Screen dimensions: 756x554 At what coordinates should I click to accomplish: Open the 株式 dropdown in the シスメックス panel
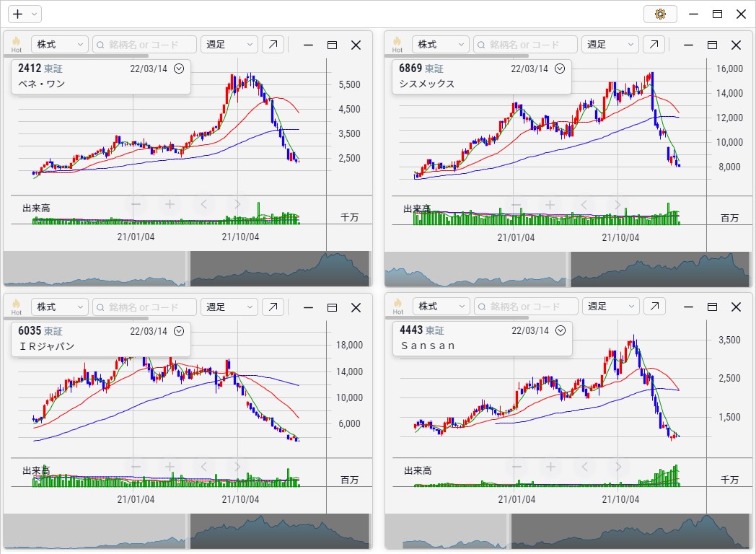coord(441,44)
